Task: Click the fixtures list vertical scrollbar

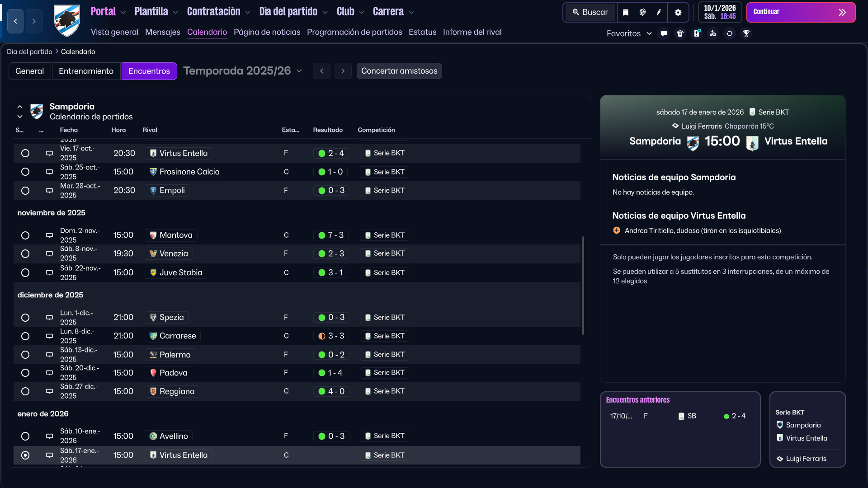Action: pos(583,285)
